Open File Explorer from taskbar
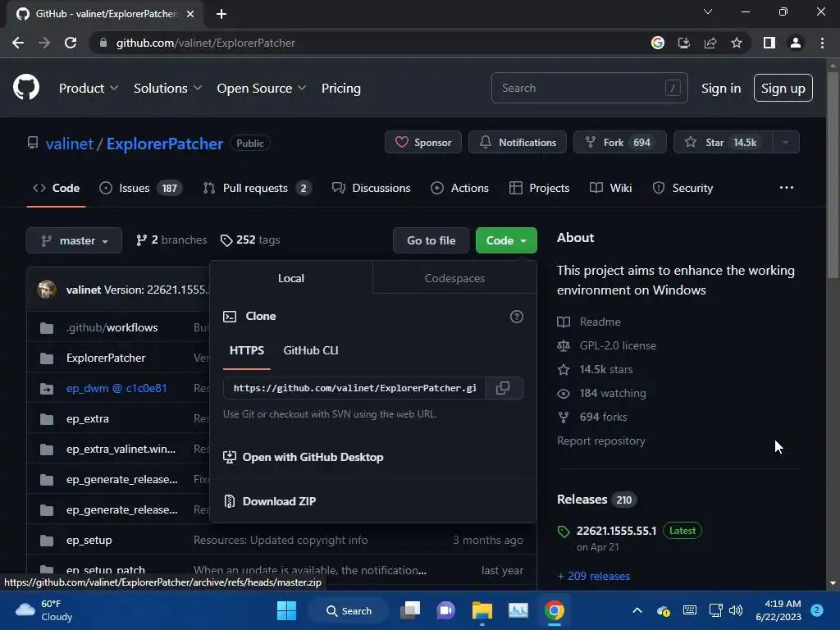Viewport: 840px width, 630px height. [x=482, y=610]
